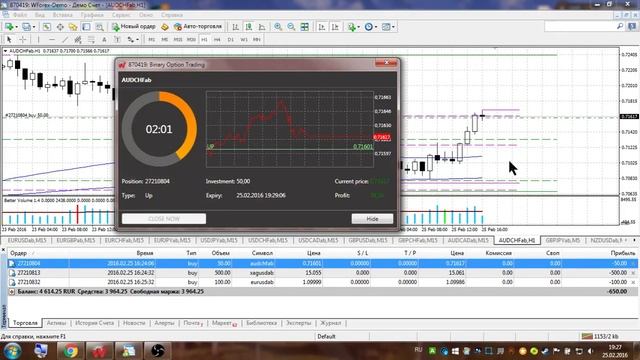This screenshot has width=640, height=360.
Task: Open the Файл menu
Action: click(20, 15)
